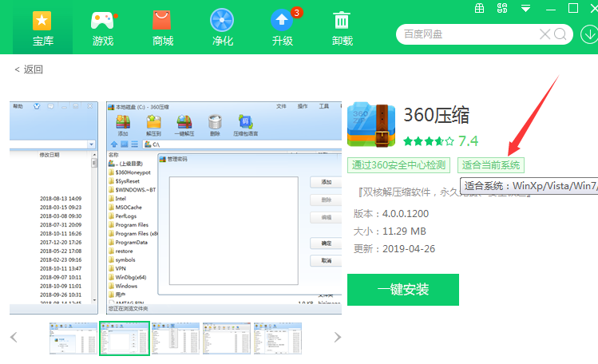Click the skin/theme icon in title bar

[x=502, y=8]
